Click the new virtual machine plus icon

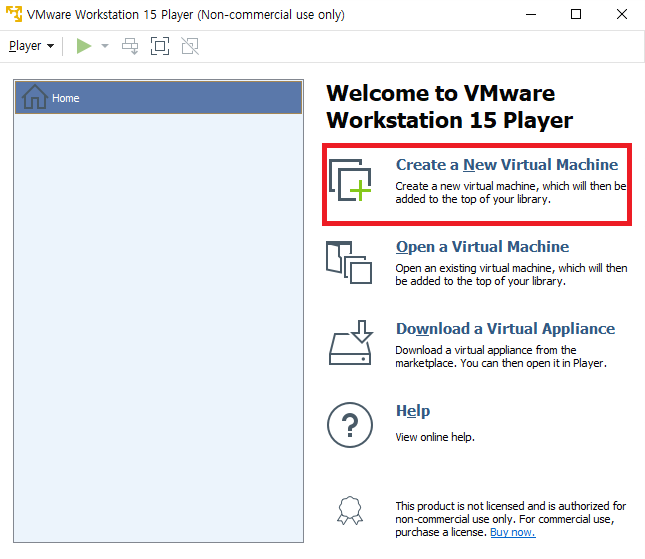pos(350,180)
